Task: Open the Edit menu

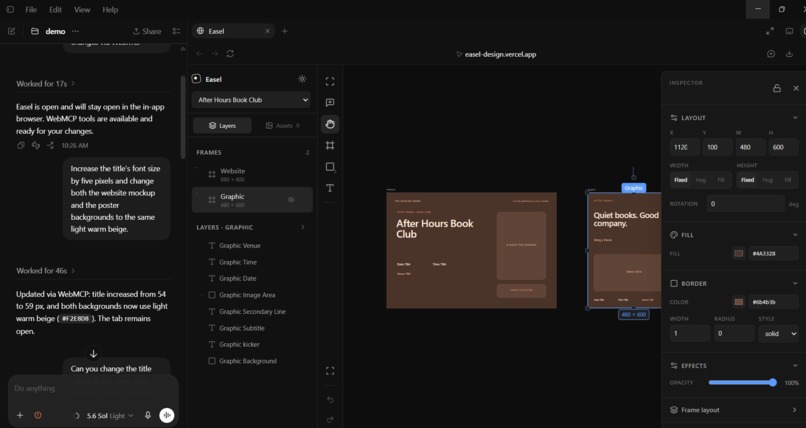Action: 56,10
